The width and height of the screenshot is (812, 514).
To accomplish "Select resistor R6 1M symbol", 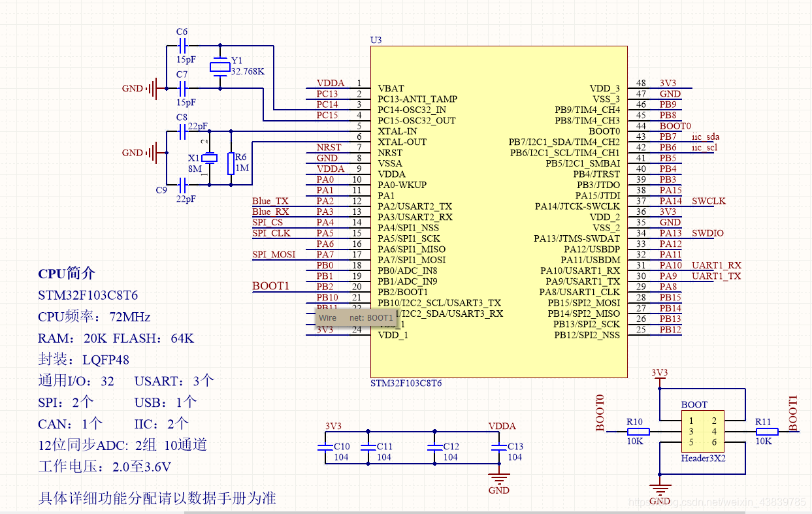I will coord(231,163).
